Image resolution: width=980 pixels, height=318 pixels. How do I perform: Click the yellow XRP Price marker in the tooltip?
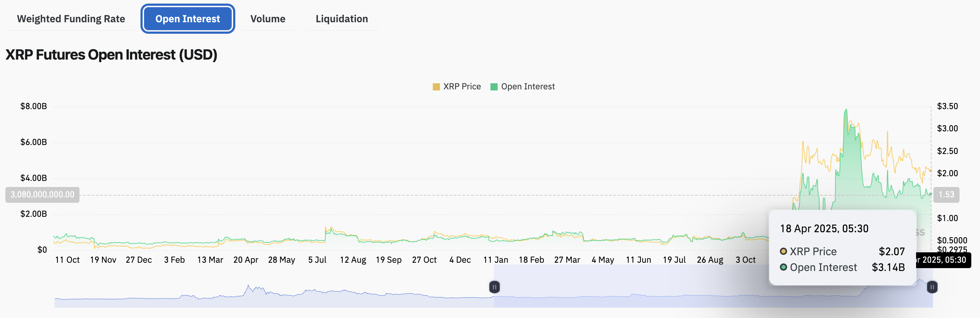click(783, 251)
